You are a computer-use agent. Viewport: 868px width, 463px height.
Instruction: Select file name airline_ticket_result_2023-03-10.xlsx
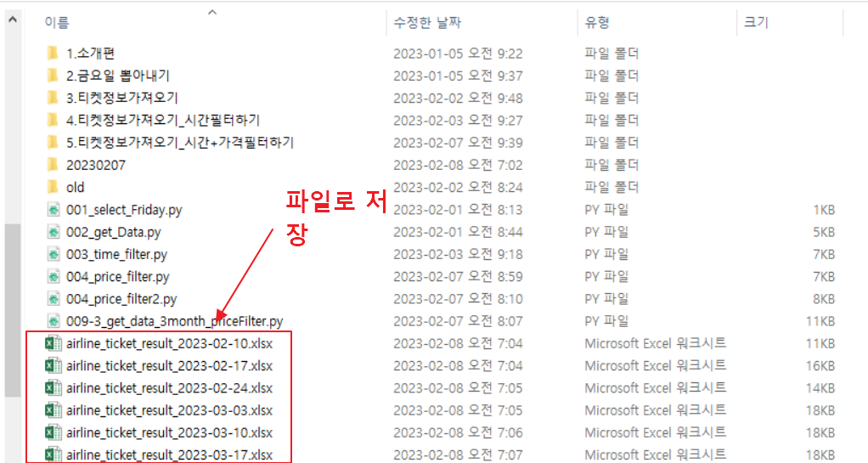169,432
